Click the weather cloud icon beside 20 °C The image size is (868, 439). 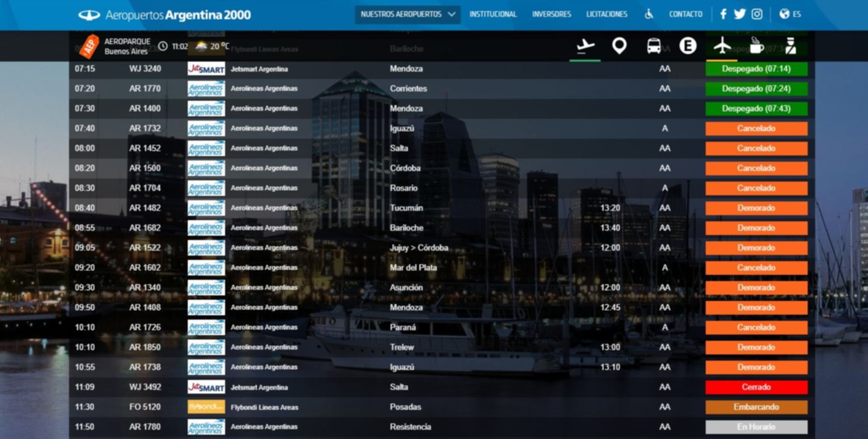tap(201, 46)
